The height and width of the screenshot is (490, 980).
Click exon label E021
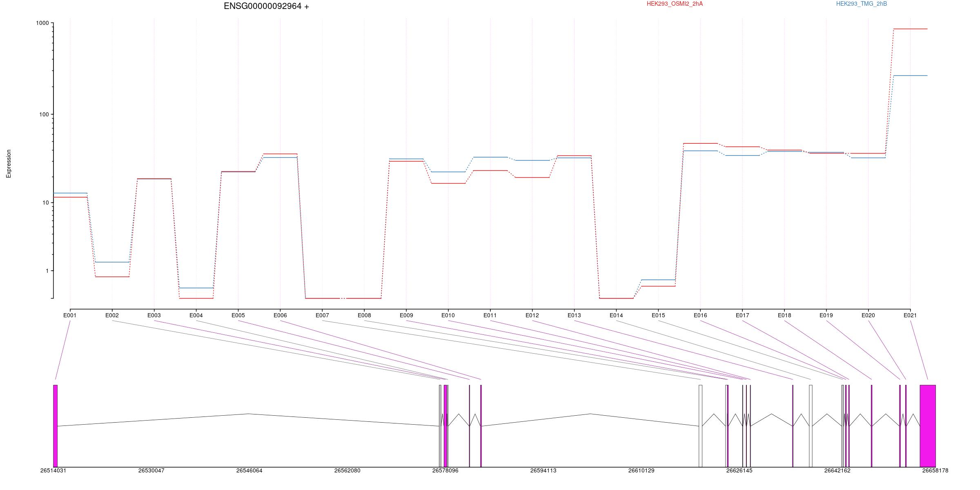[x=910, y=315]
